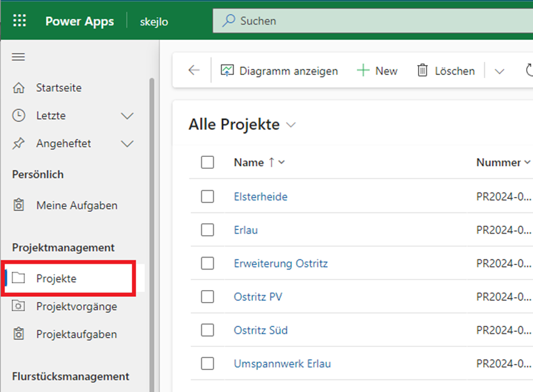Select the Ostritz PV row checkbox
This screenshot has height=392, width=533.
[x=207, y=296]
